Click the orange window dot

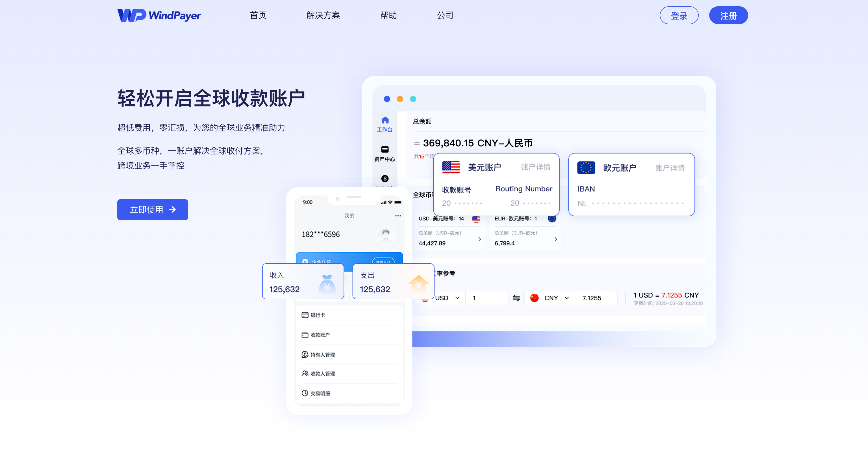pos(400,99)
